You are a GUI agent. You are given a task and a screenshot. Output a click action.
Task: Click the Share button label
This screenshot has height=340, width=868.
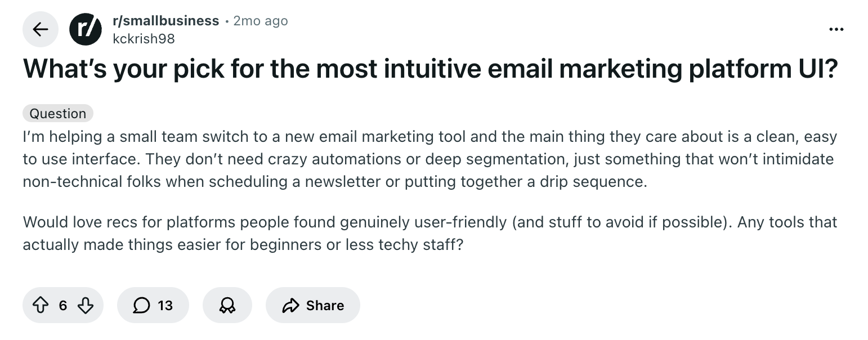[325, 305]
